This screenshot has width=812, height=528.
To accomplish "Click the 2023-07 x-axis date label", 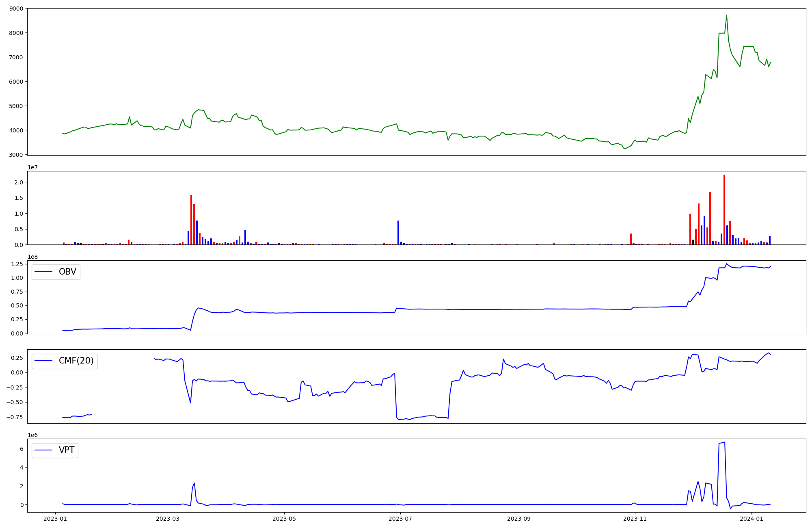I will pyautogui.click(x=401, y=519).
